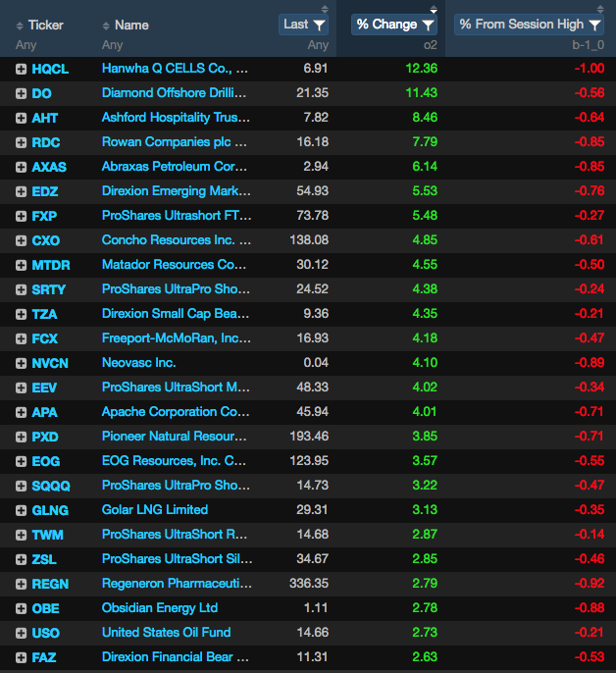
Task: Click plus icon beside NVCN
Action: [x=21, y=363]
